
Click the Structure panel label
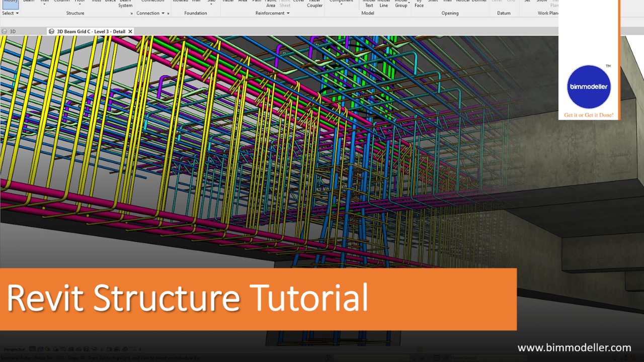(x=75, y=13)
